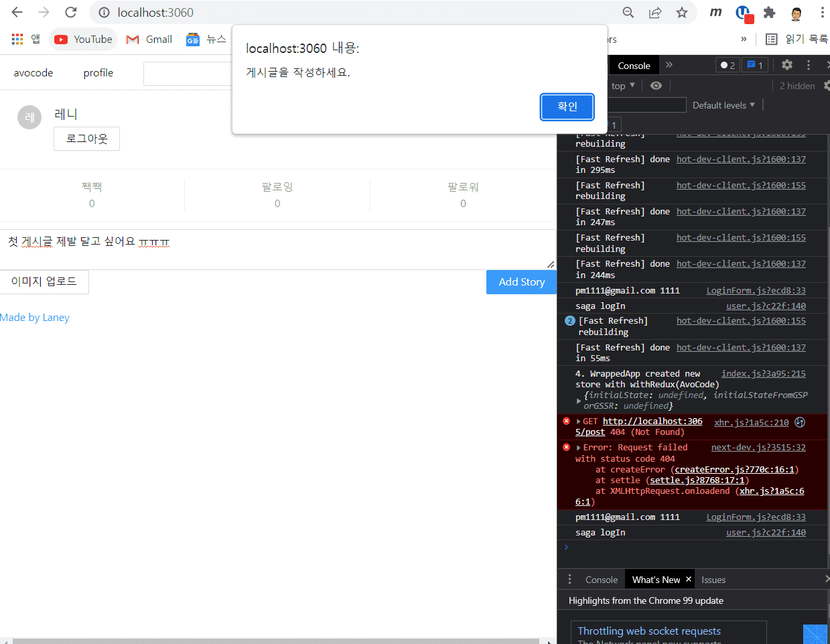This screenshot has height=644, width=830.
Task: Open the profile menu item
Action: tap(98, 72)
